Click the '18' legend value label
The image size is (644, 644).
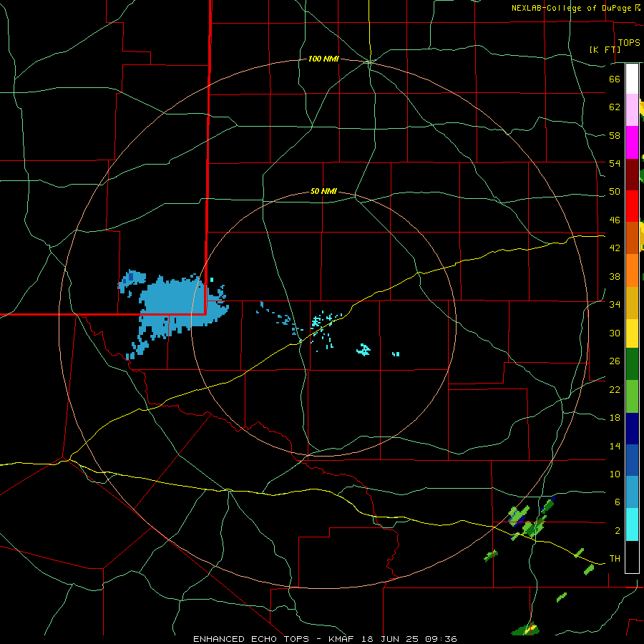615,418
